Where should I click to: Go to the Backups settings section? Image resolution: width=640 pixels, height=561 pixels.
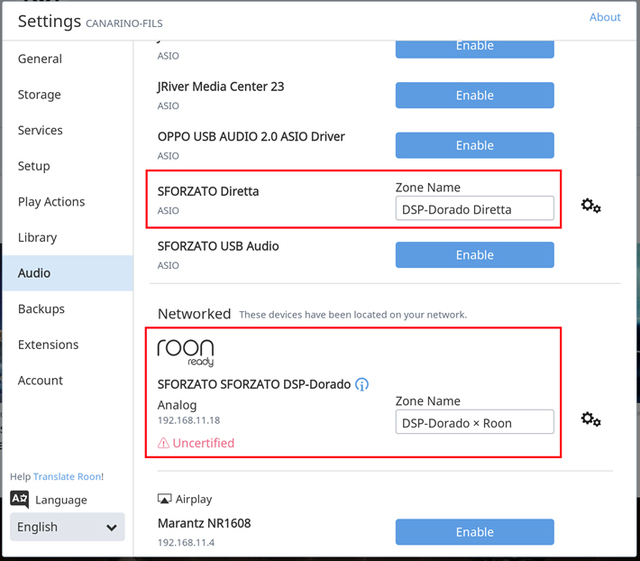point(41,309)
